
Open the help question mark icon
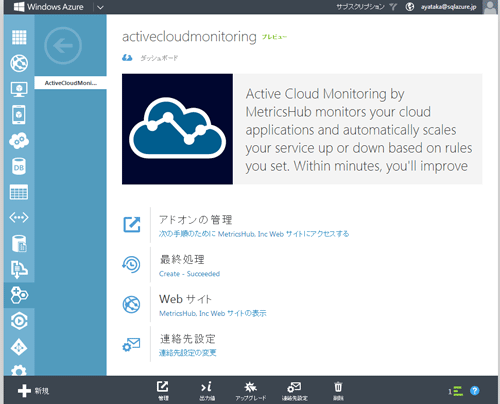click(x=475, y=391)
